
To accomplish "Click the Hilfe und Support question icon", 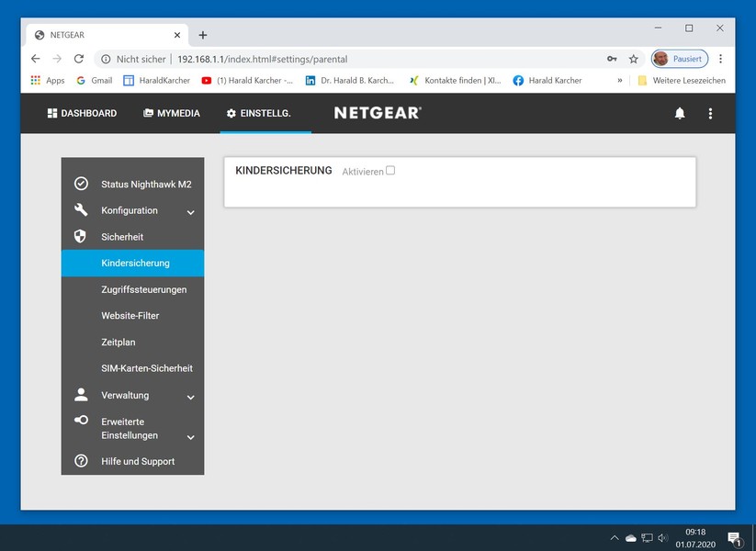I will pos(81,461).
